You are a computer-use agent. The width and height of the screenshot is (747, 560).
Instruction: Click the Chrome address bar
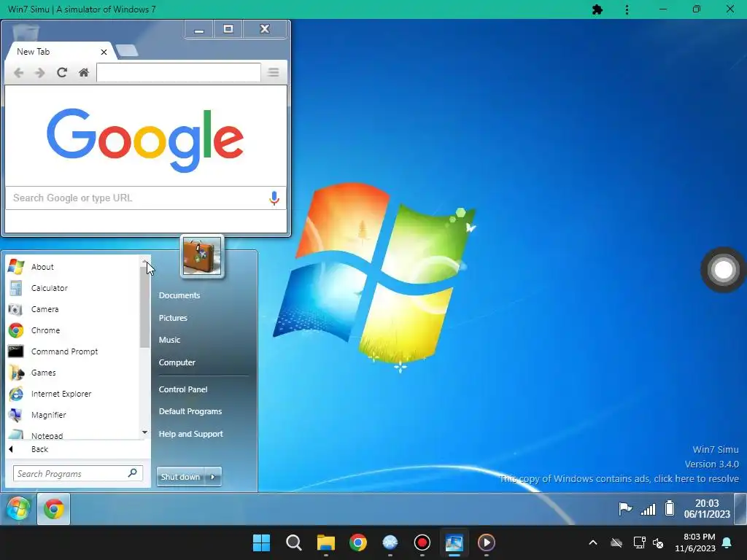click(179, 73)
